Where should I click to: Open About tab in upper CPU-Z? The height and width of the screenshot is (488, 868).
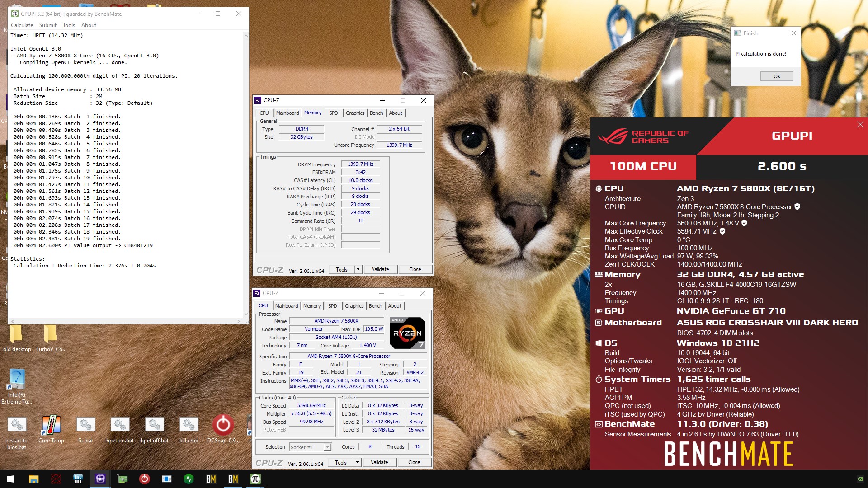click(396, 113)
